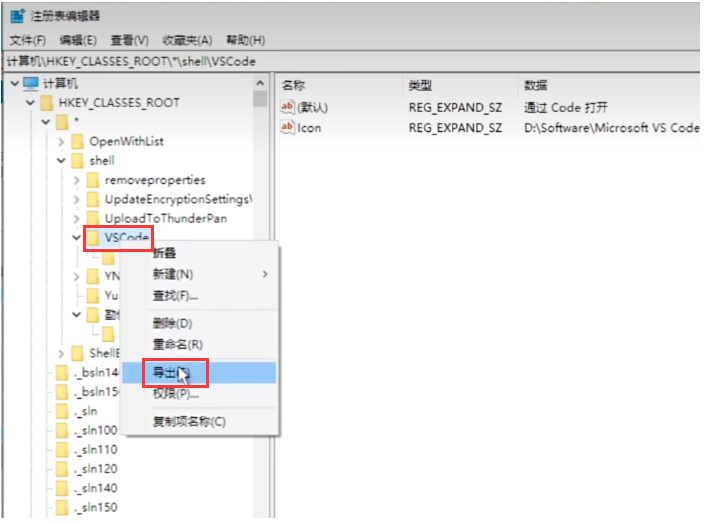Select 复制项名称(C) in context menu

click(x=189, y=421)
